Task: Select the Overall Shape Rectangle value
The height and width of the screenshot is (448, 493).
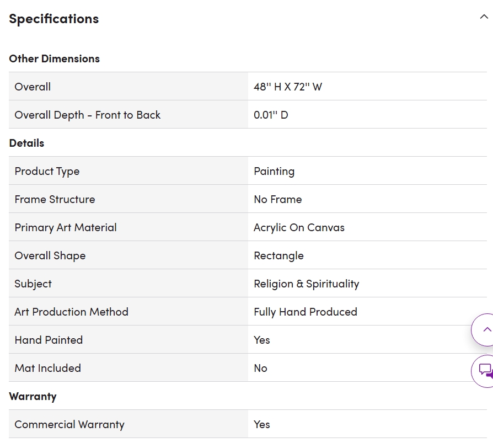Action: 278,255
